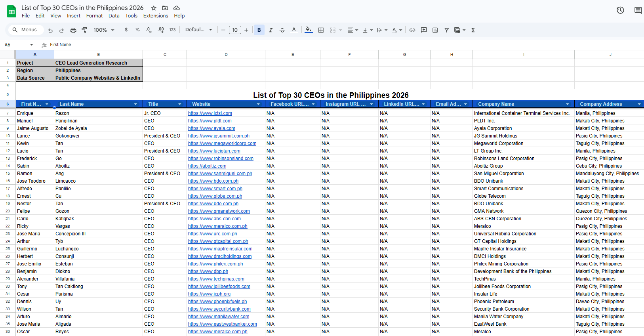The image size is (644, 336).
Task: Open the Extensions menu
Action: click(x=156, y=16)
